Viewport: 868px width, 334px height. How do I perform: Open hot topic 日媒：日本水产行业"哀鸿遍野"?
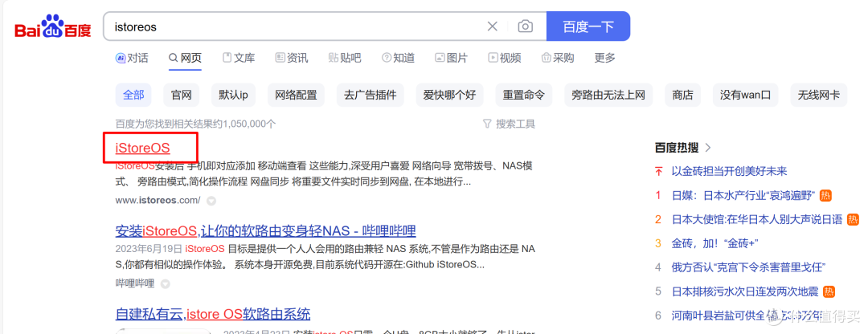[x=743, y=195]
